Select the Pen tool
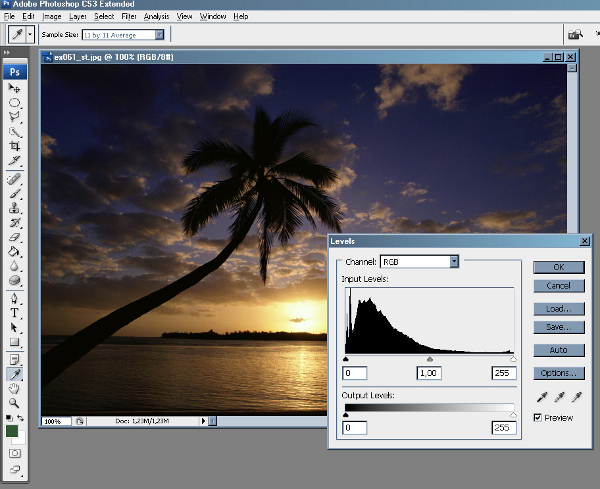 15,298
